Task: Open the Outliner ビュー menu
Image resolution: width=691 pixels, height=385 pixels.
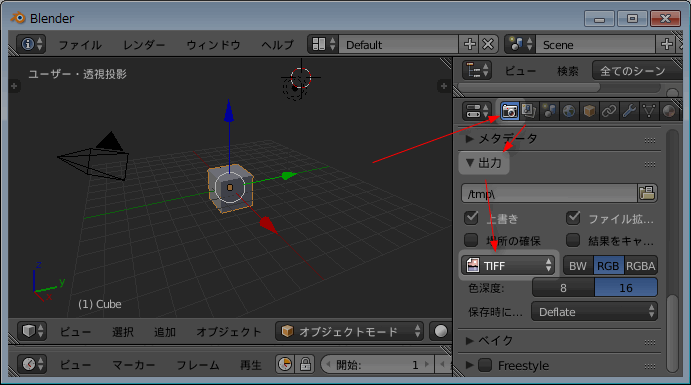Action: (x=520, y=71)
